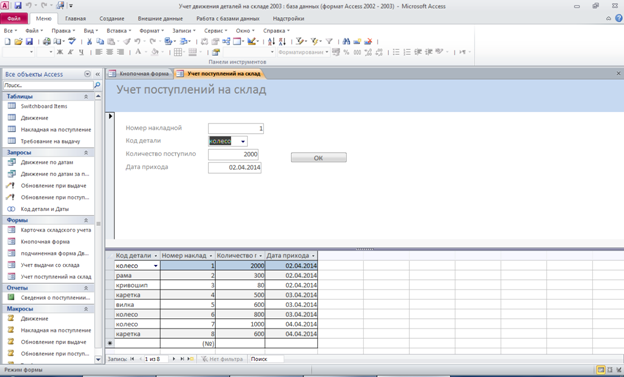Click the Open folder toolbar icon
624x377 pixels.
pyautogui.click(x=18, y=41)
